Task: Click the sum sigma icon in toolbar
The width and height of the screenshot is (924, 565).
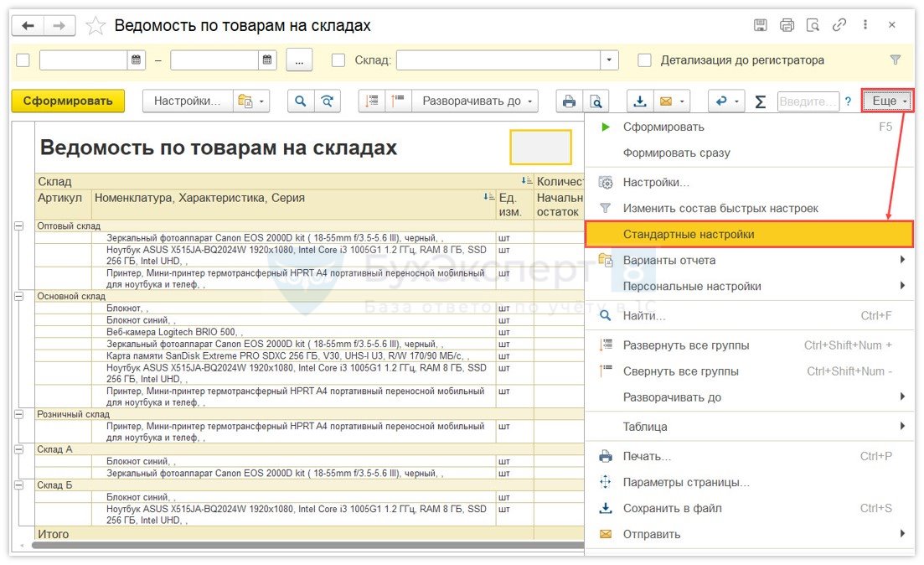Action: pyautogui.click(x=760, y=101)
